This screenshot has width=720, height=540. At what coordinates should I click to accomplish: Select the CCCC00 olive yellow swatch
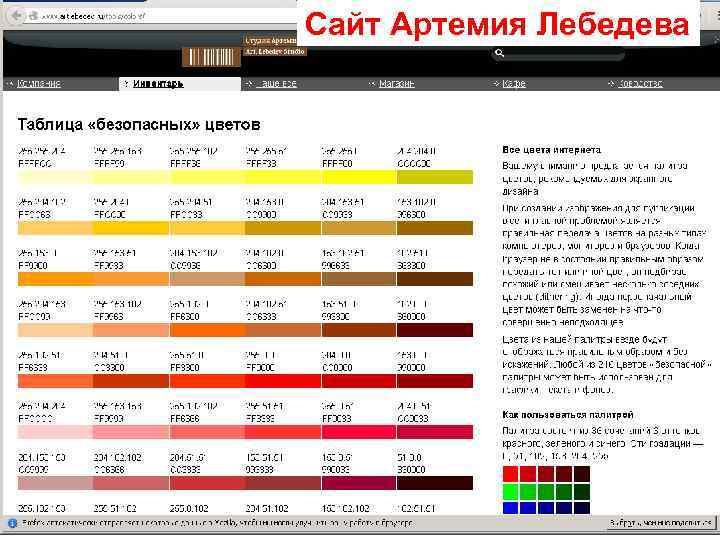435,177
